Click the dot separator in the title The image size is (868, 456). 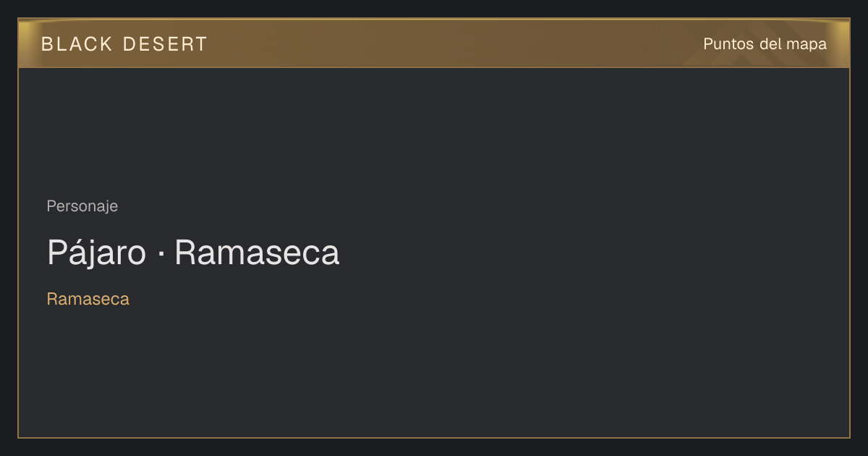160,254
